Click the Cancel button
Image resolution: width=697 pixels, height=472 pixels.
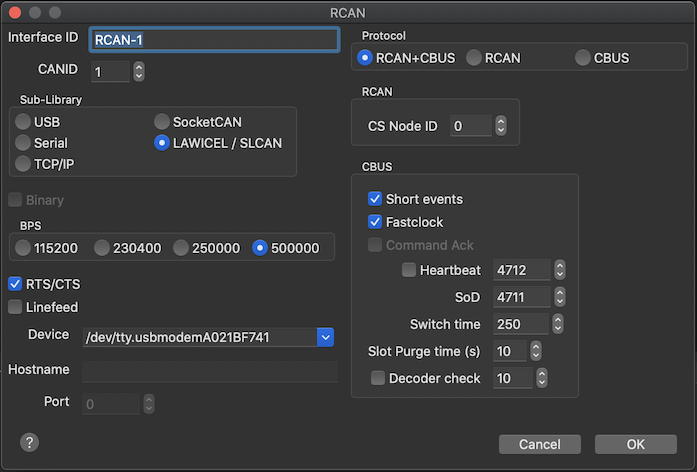[x=539, y=444]
